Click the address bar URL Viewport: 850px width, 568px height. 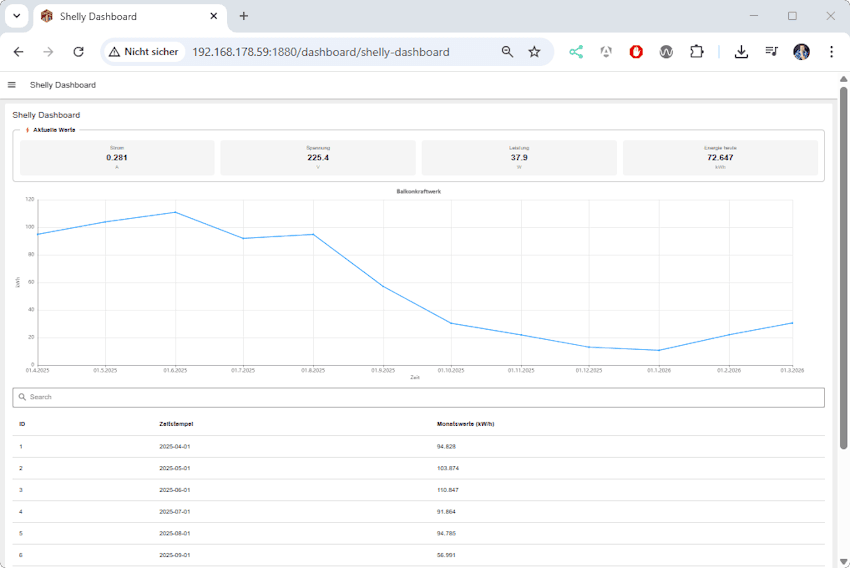(321, 52)
